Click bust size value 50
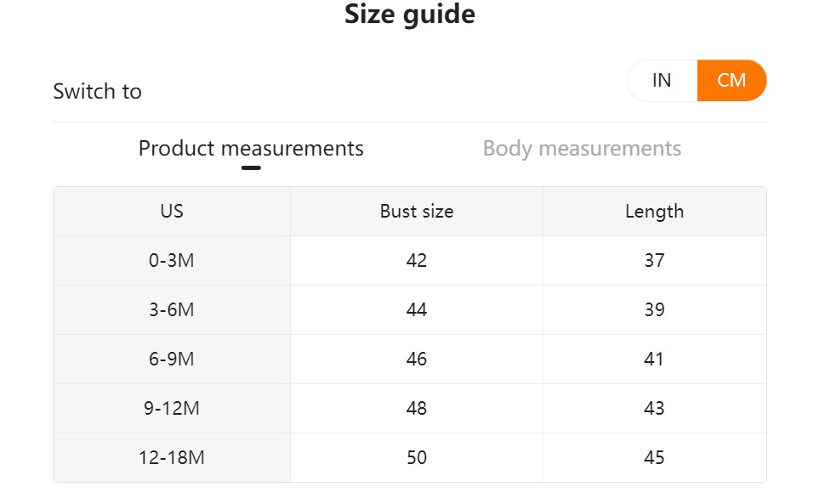This screenshot has width=819, height=504. (417, 458)
